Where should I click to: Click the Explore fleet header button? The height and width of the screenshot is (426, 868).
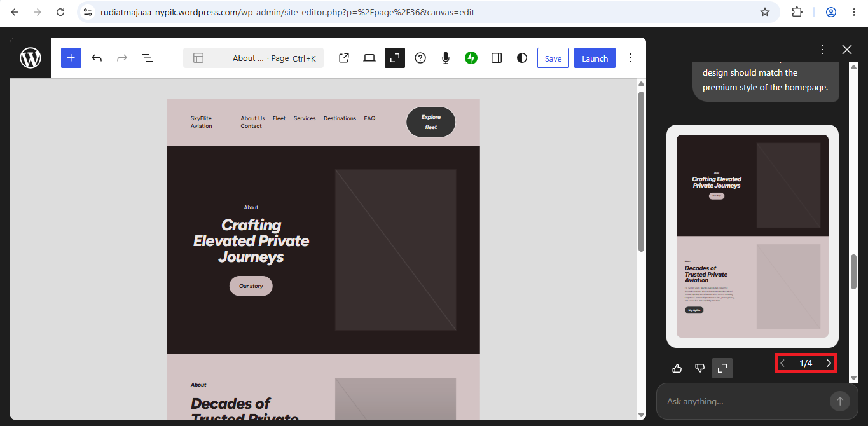(x=431, y=122)
